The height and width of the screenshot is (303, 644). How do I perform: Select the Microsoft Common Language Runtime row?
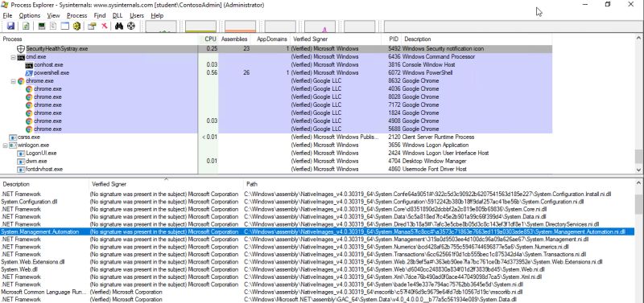click(x=317, y=293)
